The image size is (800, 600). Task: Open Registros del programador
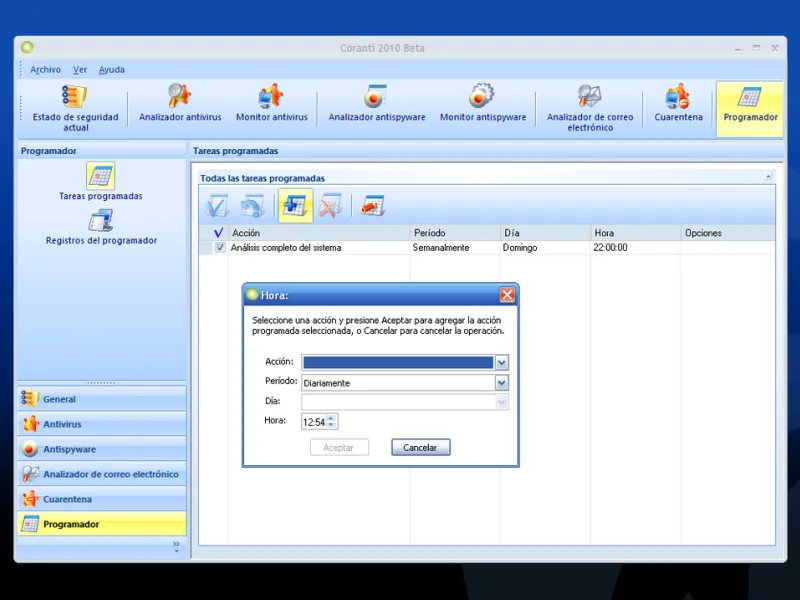point(101,228)
